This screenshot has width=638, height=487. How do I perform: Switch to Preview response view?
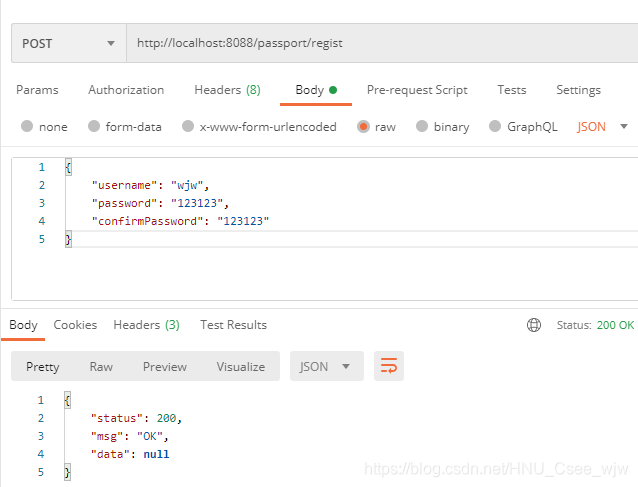point(165,366)
